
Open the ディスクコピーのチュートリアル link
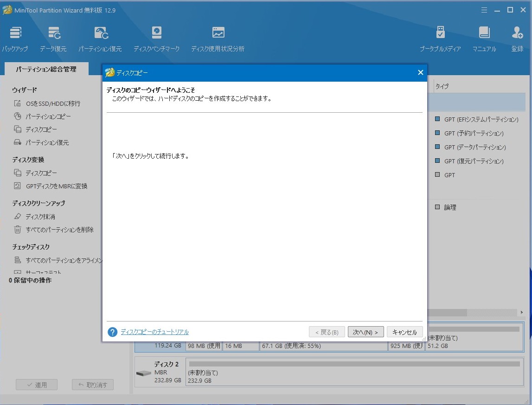154,332
